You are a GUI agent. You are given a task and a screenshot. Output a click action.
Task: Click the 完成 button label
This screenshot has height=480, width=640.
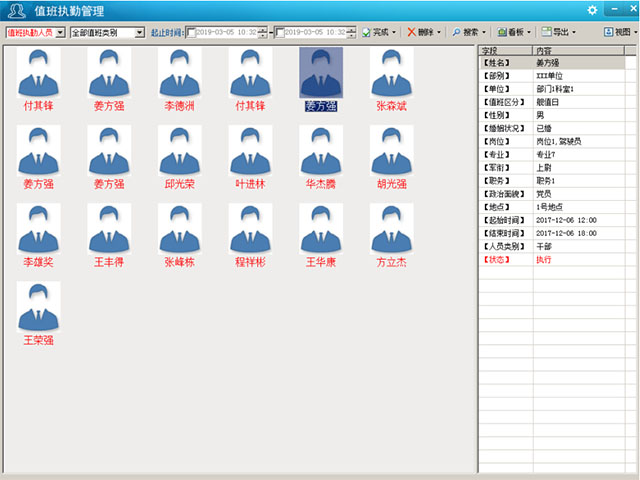[x=380, y=32]
